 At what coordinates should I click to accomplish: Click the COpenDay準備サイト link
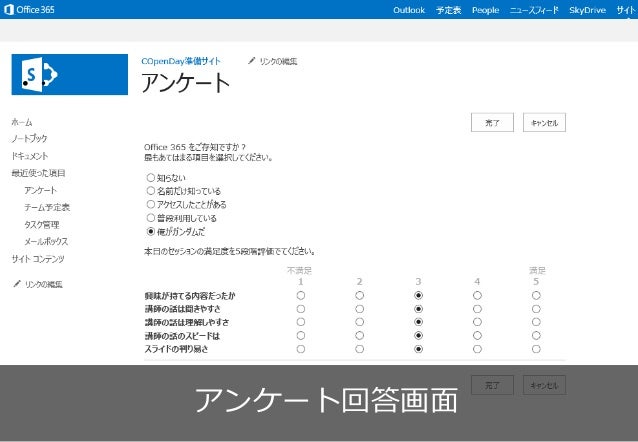tap(181, 61)
